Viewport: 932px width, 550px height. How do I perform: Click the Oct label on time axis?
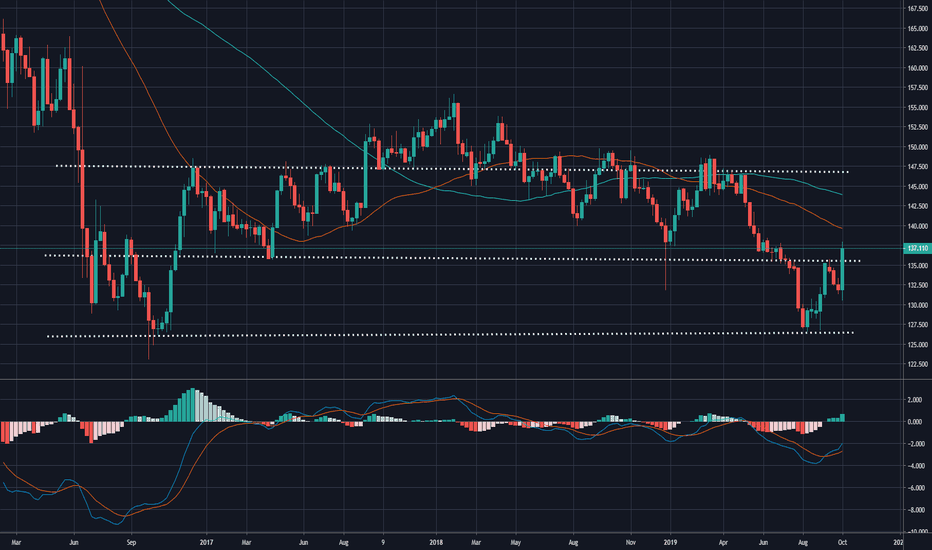(x=842, y=542)
